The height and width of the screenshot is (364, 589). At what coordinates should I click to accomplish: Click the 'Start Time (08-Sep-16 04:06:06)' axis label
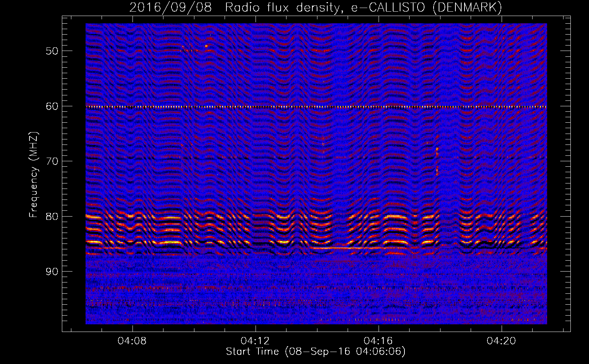316,351
